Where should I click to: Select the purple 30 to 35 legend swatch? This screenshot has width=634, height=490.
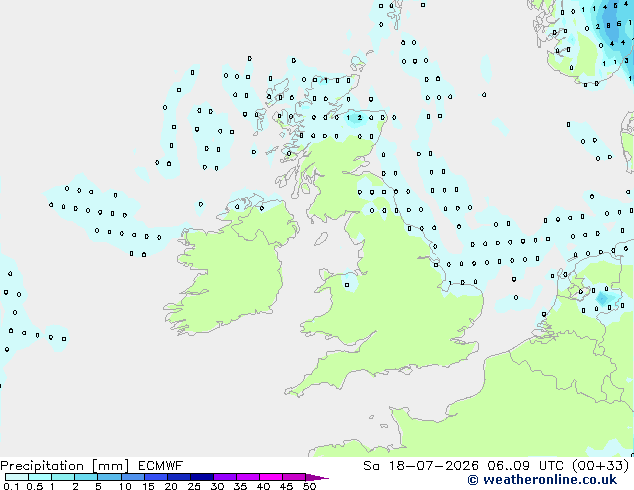[225, 477]
